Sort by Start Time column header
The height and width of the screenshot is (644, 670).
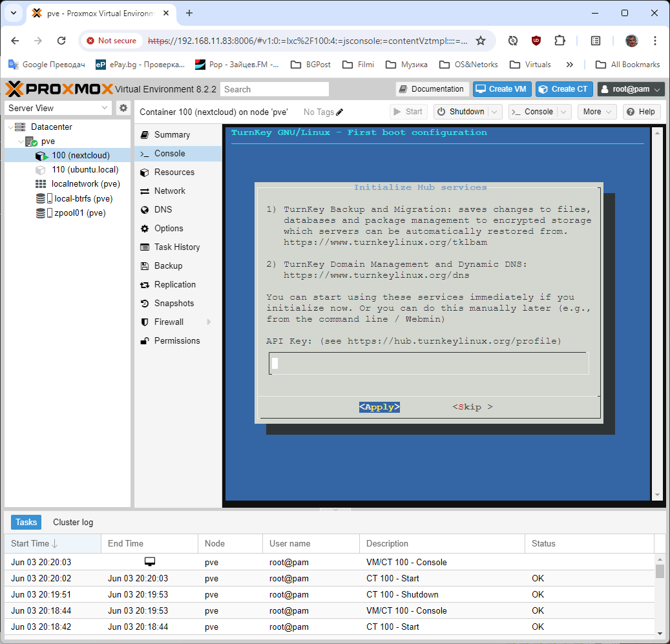pos(52,544)
